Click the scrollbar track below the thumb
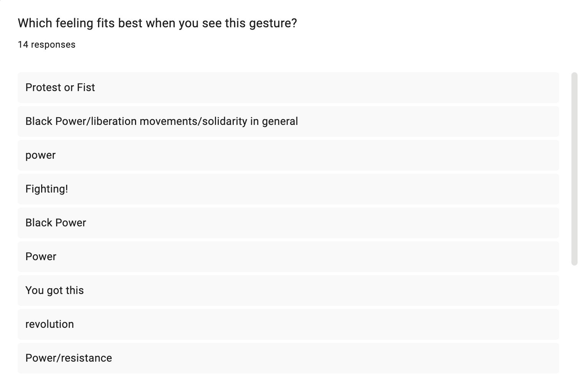The width and height of the screenshot is (586, 392). (574, 319)
